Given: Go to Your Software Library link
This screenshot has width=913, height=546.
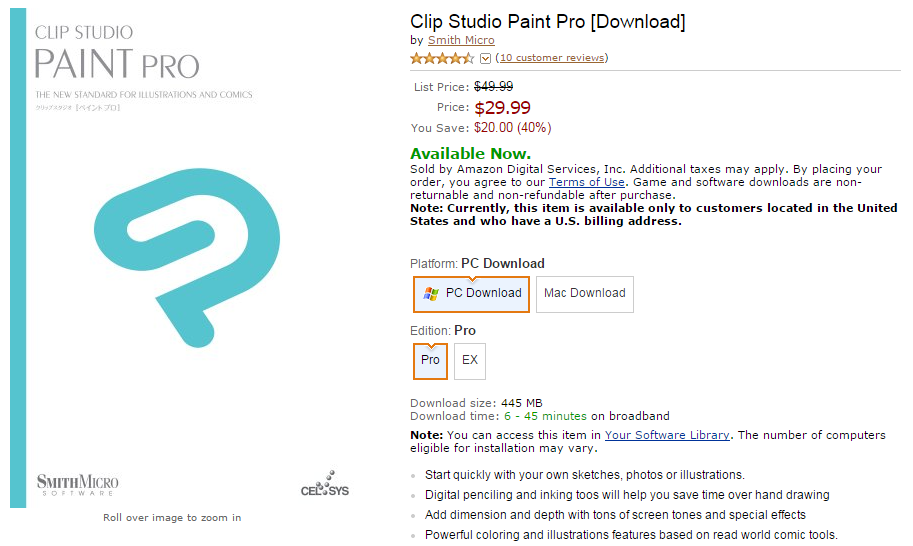Looking at the screenshot, I should [668, 435].
